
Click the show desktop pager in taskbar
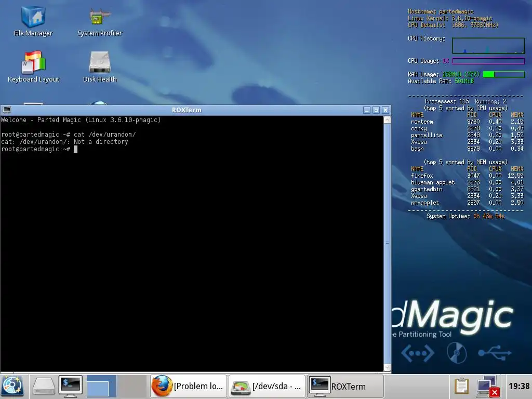click(x=101, y=386)
